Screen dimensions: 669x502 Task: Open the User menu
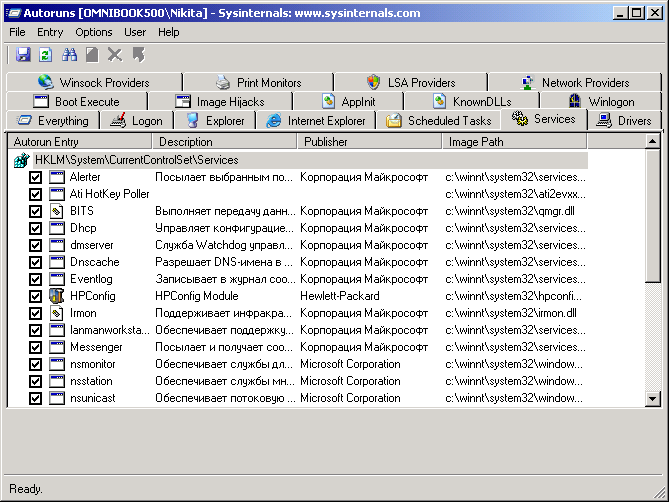(x=135, y=32)
